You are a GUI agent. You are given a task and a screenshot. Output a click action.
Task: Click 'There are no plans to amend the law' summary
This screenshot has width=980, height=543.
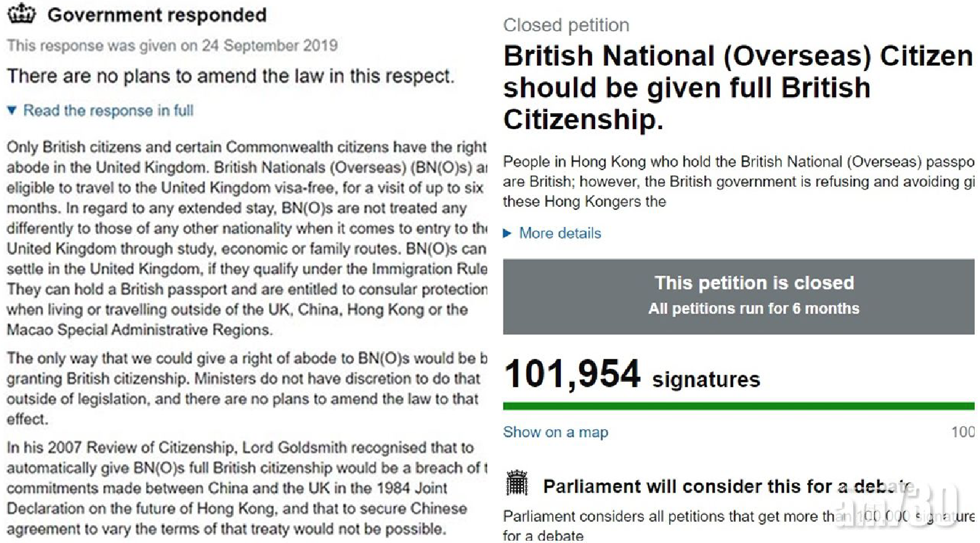(x=231, y=76)
